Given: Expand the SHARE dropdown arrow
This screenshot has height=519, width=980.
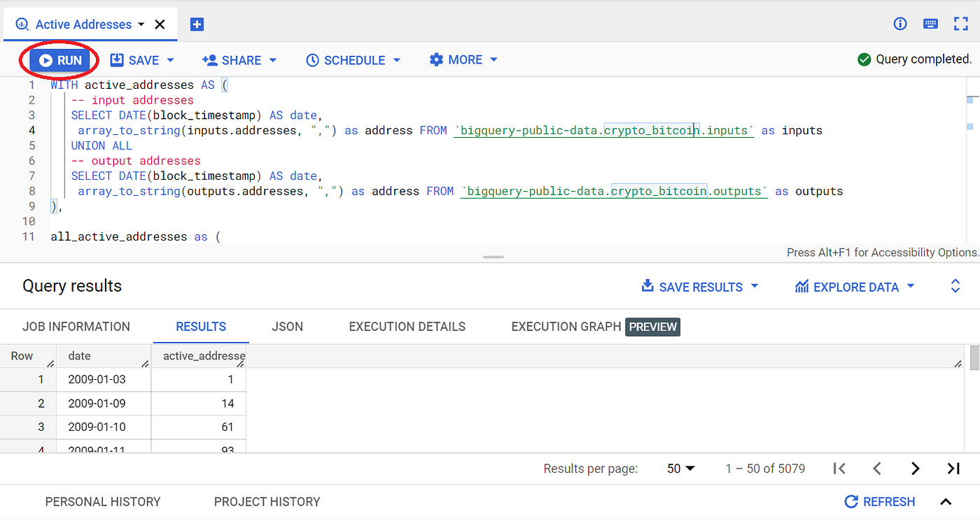Looking at the screenshot, I should (273, 60).
